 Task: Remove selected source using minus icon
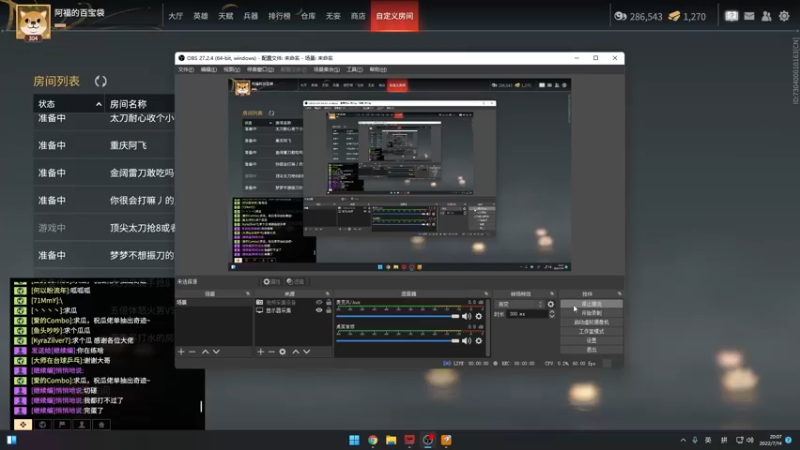(x=271, y=352)
